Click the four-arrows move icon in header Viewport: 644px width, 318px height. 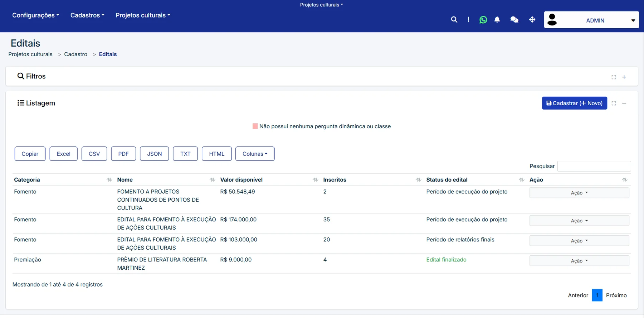[x=532, y=20]
